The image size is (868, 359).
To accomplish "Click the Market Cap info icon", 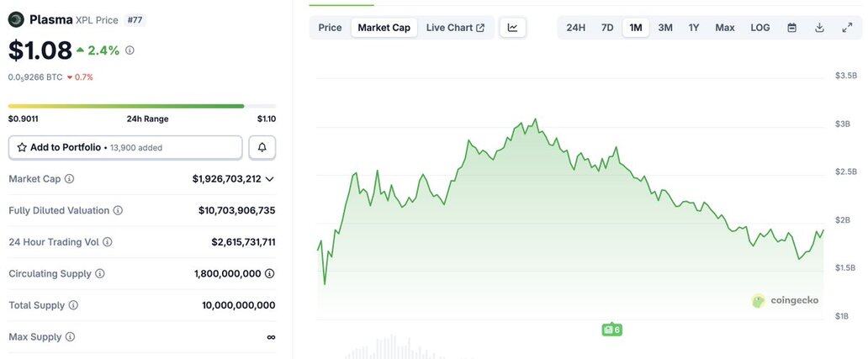I will [70, 179].
